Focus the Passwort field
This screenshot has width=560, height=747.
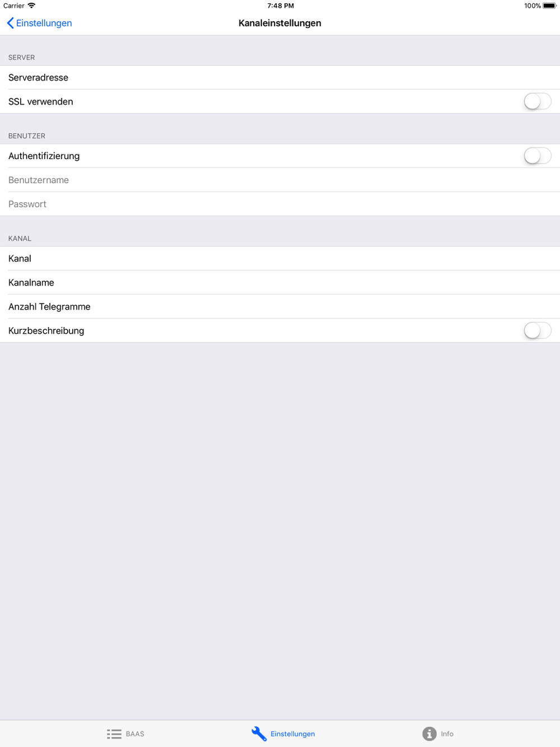[x=280, y=204]
